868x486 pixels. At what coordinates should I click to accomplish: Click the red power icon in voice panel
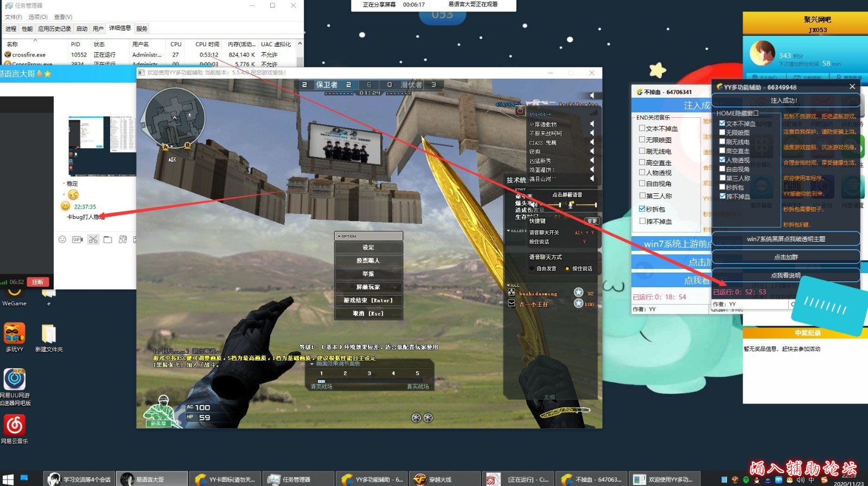pyautogui.click(x=520, y=111)
